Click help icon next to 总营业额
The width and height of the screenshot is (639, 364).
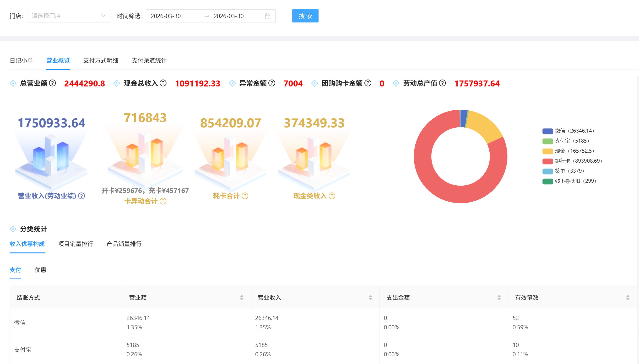(x=53, y=83)
